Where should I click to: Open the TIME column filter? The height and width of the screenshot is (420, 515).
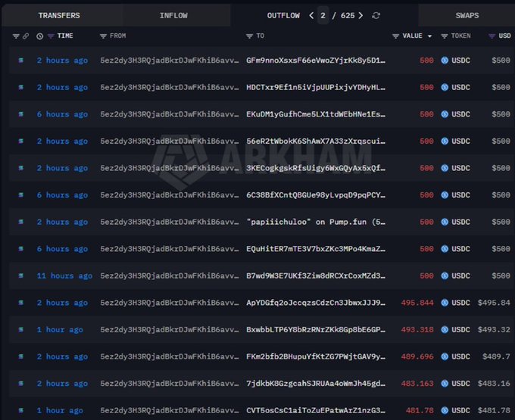[x=51, y=36]
